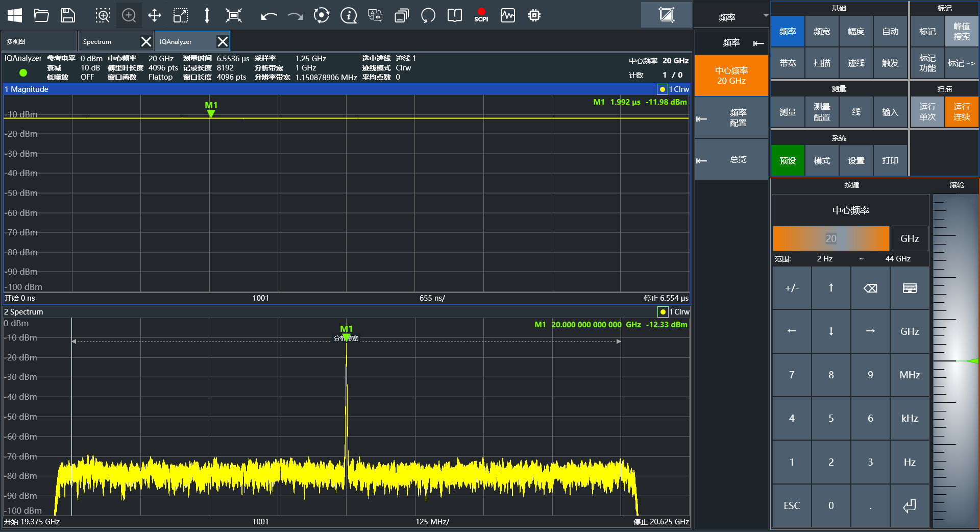The width and height of the screenshot is (980, 532).
Task: Click the M1 marker in Spectrum plot
Action: [x=346, y=332]
